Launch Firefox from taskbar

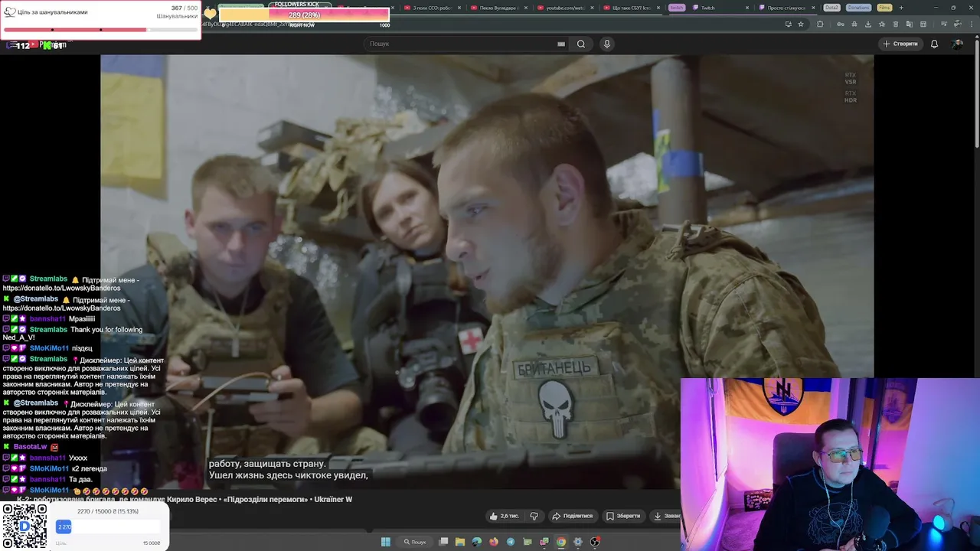494,542
